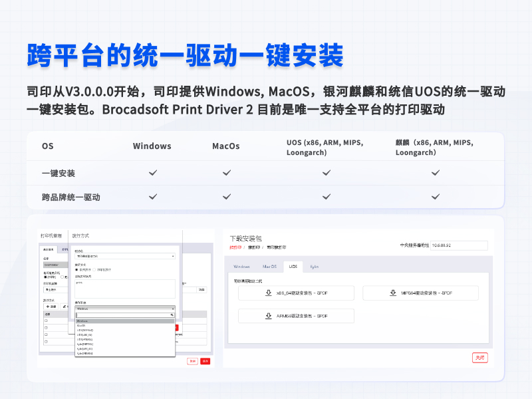Screen dimensions: 532x399
Task: Download the ARM64 driver package
Action: click(296, 316)
